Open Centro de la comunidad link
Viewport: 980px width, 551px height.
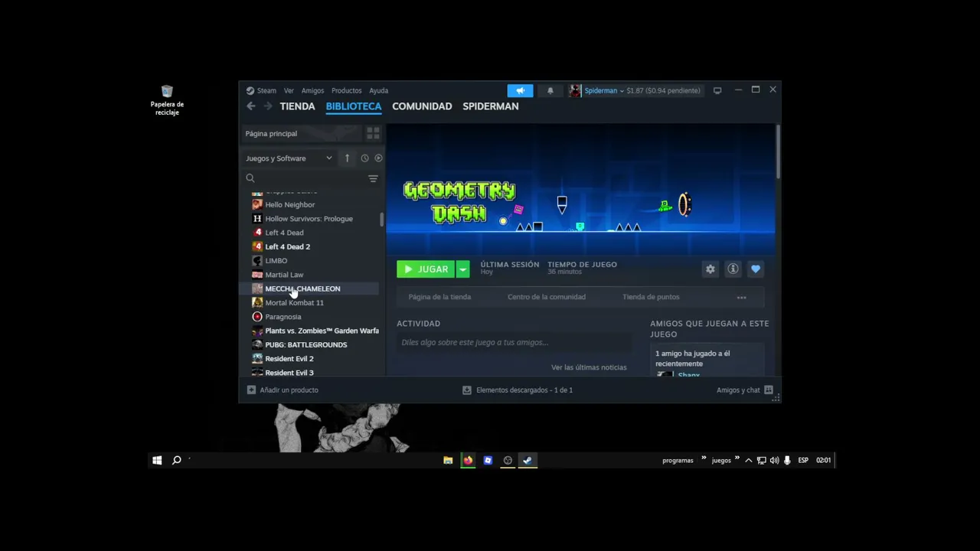[x=547, y=297]
